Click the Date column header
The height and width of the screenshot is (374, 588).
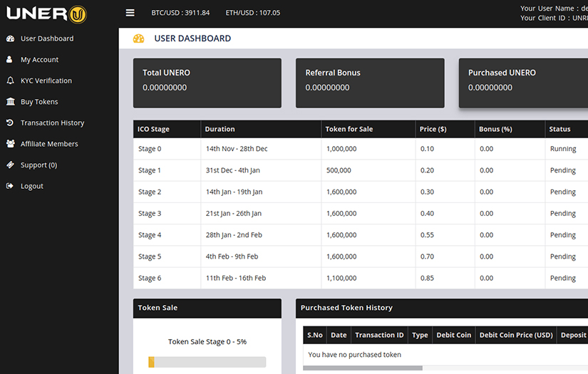click(x=339, y=335)
